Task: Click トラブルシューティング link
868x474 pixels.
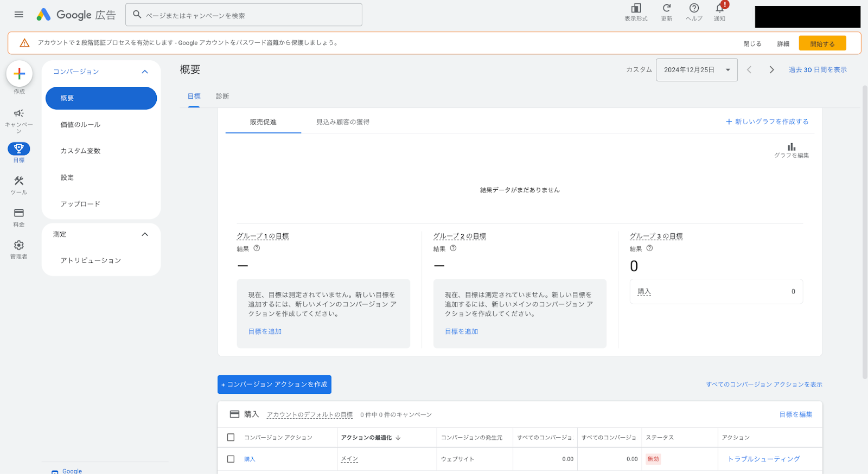Action: 764,459
